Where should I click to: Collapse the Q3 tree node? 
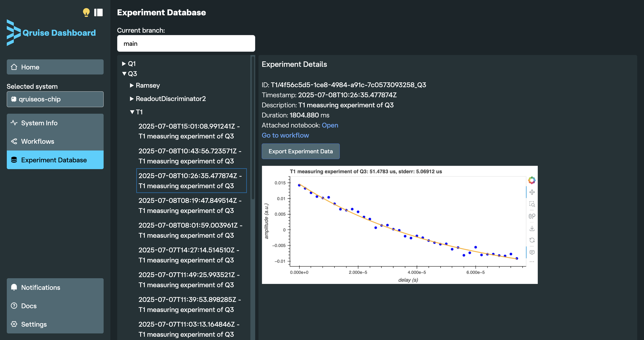click(x=124, y=74)
